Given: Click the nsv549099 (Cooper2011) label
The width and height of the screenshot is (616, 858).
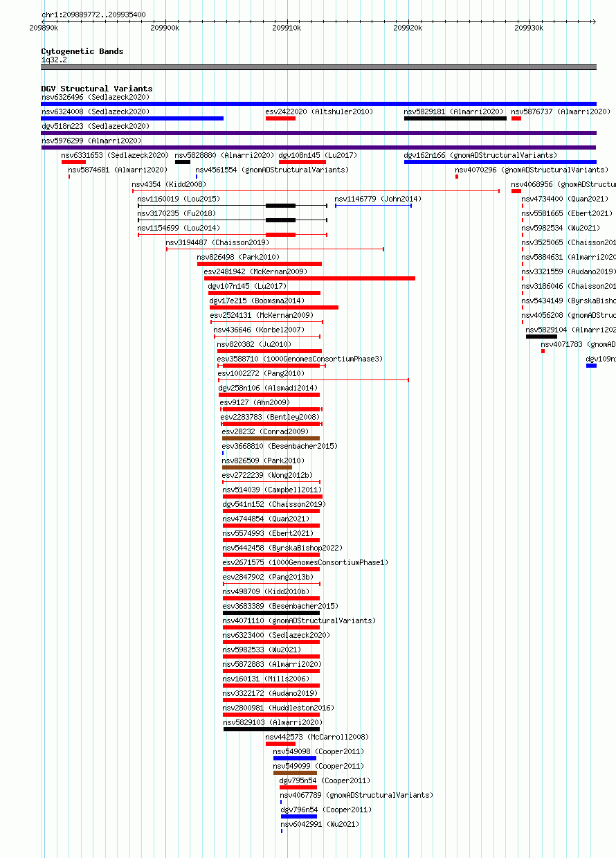Looking at the screenshot, I should point(318,766).
